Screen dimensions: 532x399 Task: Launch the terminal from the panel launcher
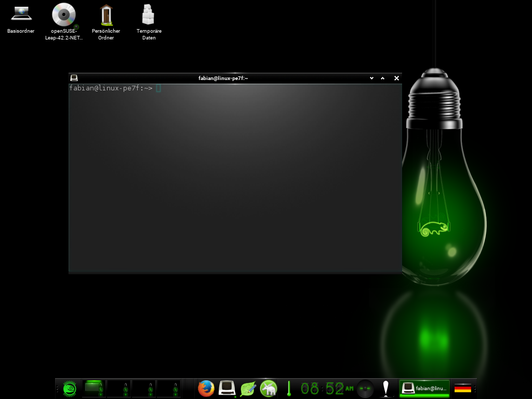227,388
